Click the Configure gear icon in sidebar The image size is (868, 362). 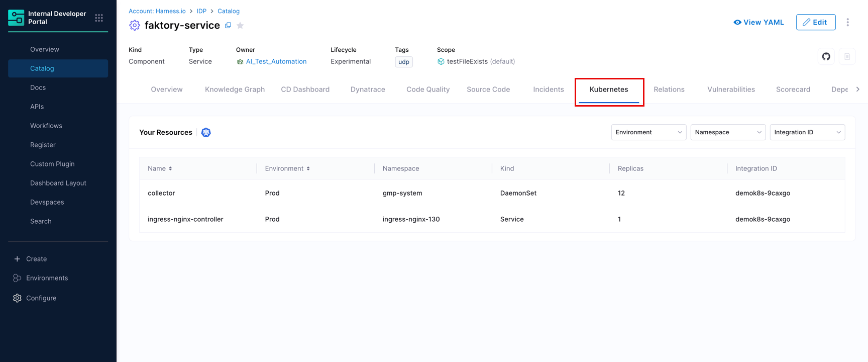17,298
